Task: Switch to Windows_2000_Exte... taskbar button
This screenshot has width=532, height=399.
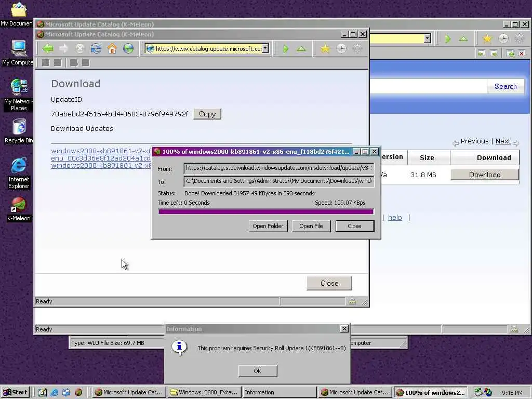Action: (x=205, y=392)
